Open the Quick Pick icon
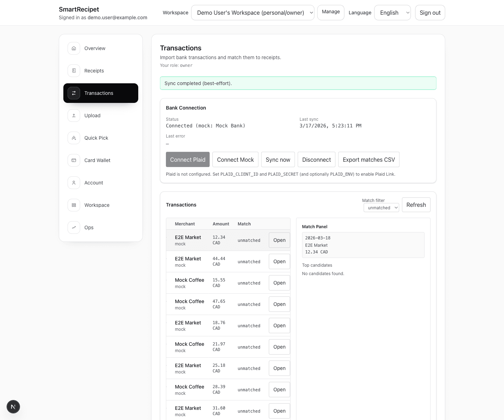Screen dimensions: 504x420 tap(73, 138)
